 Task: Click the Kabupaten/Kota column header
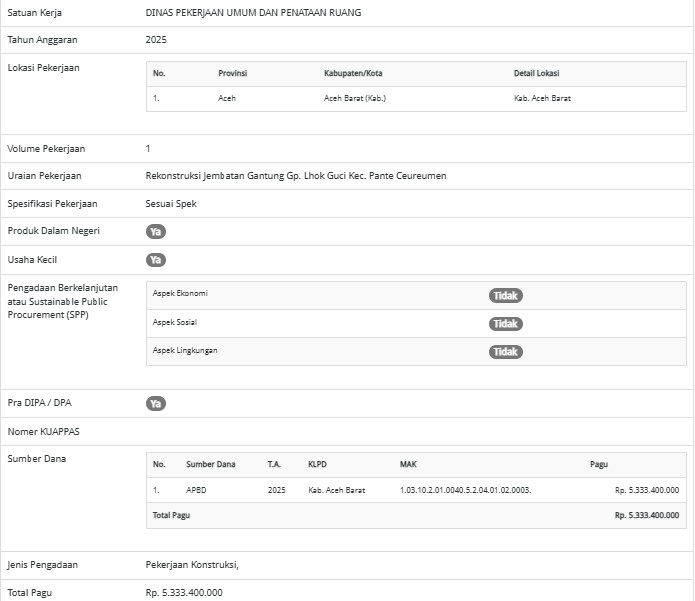354,73
